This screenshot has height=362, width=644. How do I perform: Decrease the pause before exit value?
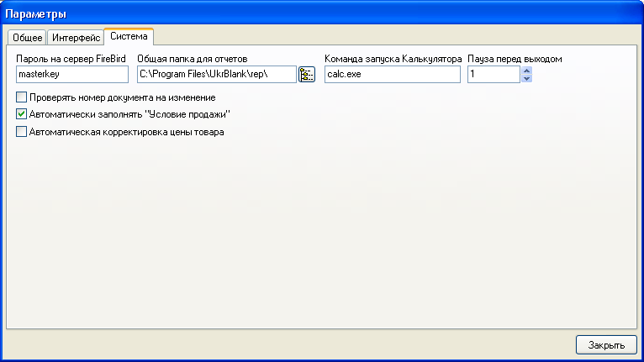[526, 79]
